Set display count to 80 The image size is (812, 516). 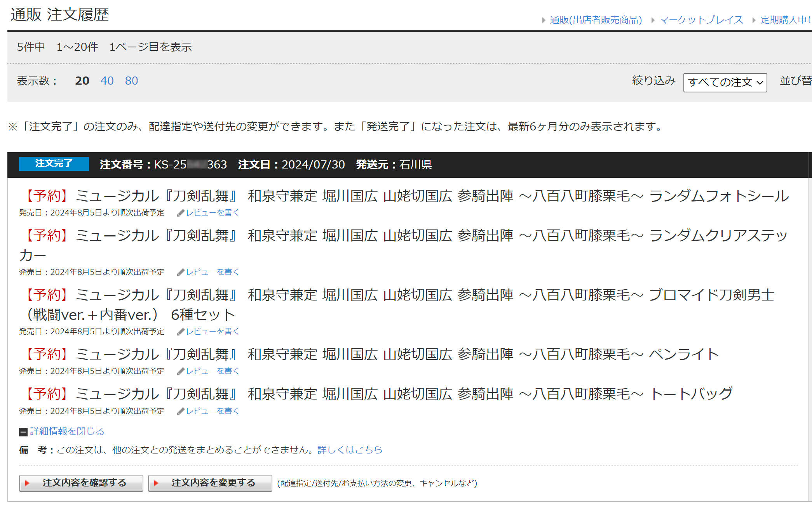131,81
